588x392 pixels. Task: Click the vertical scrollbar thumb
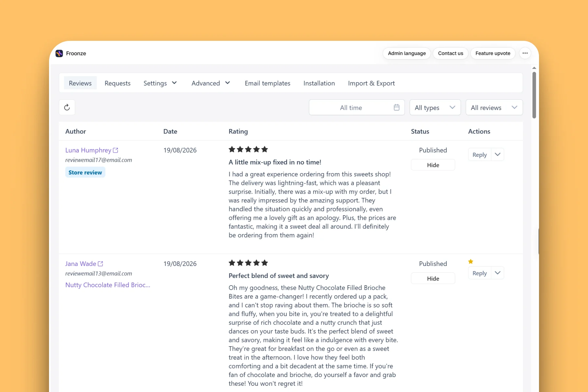tap(534, 95)
